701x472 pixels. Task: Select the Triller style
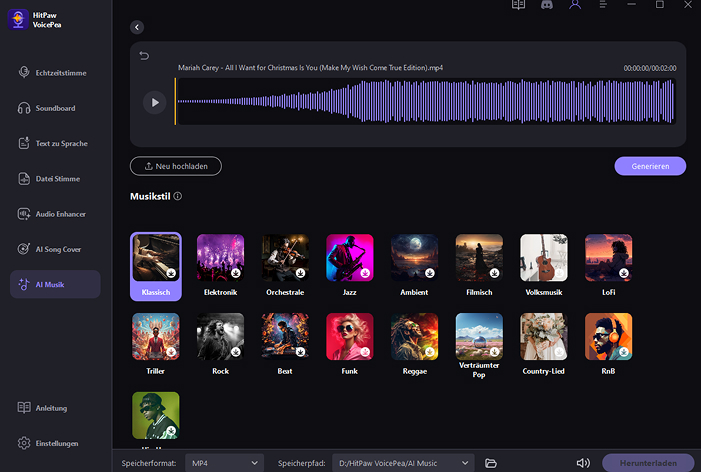[156, 344]
